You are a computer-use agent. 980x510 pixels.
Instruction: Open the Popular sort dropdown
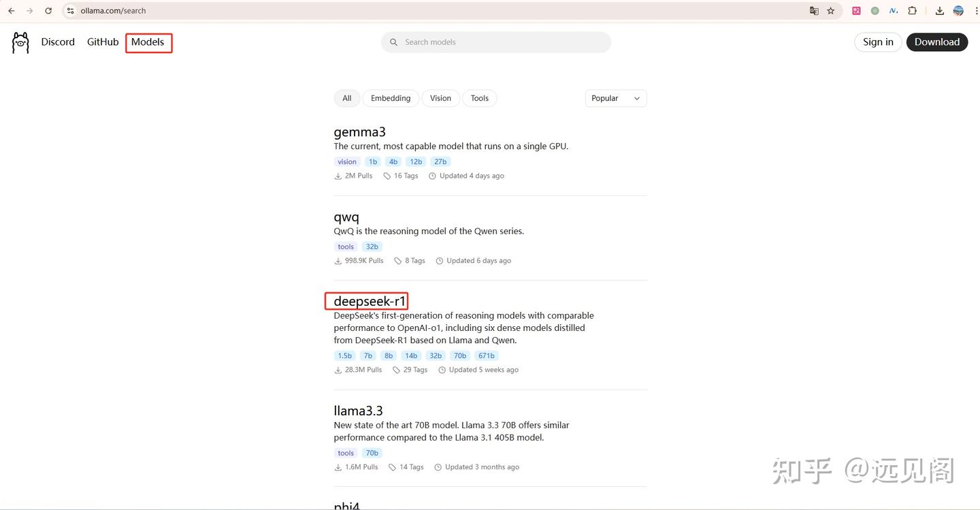[x=615, y=97]
